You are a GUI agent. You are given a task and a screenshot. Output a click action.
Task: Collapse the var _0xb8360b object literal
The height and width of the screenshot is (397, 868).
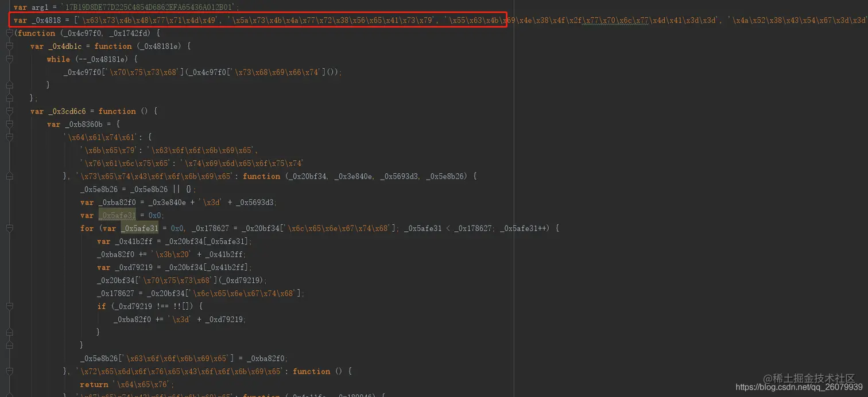click(x=9, y=124)
